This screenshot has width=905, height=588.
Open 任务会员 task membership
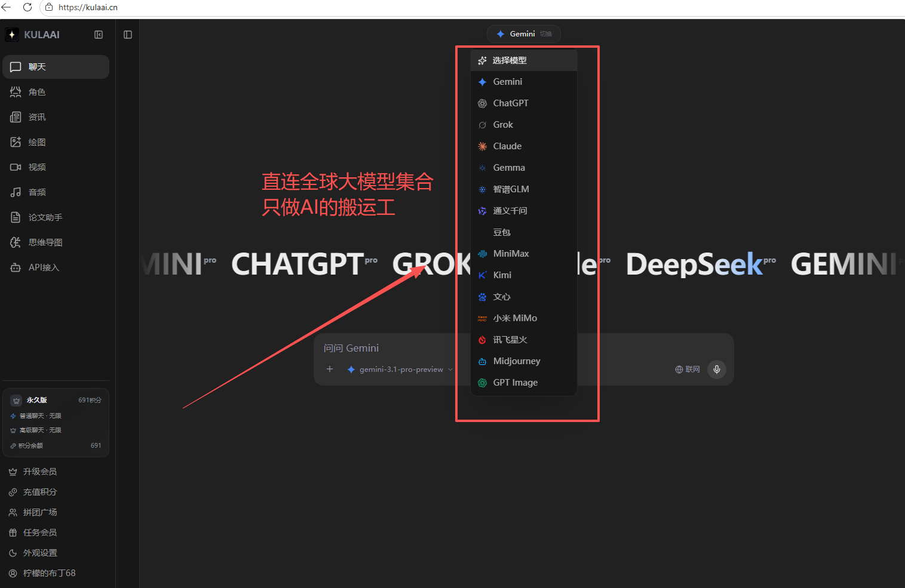tap(56, 532)
